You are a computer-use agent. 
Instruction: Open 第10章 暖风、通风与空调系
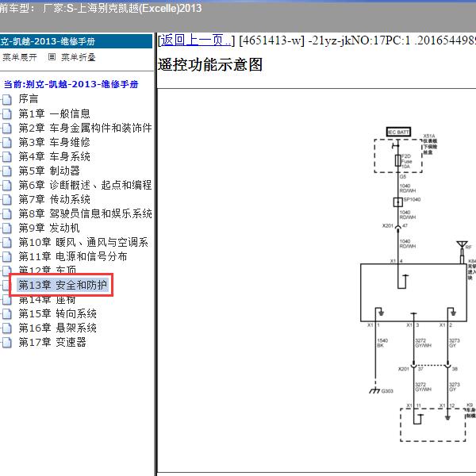pos(83,242)
